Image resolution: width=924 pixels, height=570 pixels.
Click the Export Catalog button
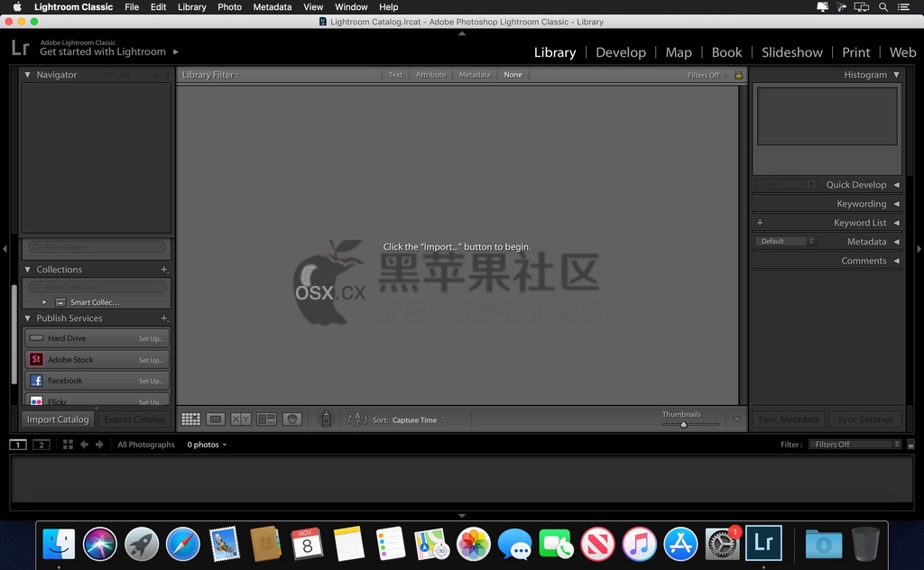(x=134, y=419)
